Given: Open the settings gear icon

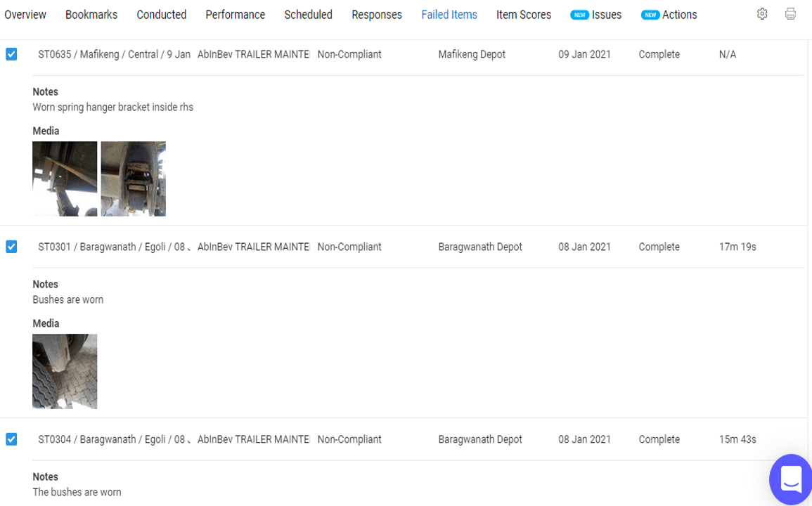Looking at the screenshot, I should tap(762, 14).
